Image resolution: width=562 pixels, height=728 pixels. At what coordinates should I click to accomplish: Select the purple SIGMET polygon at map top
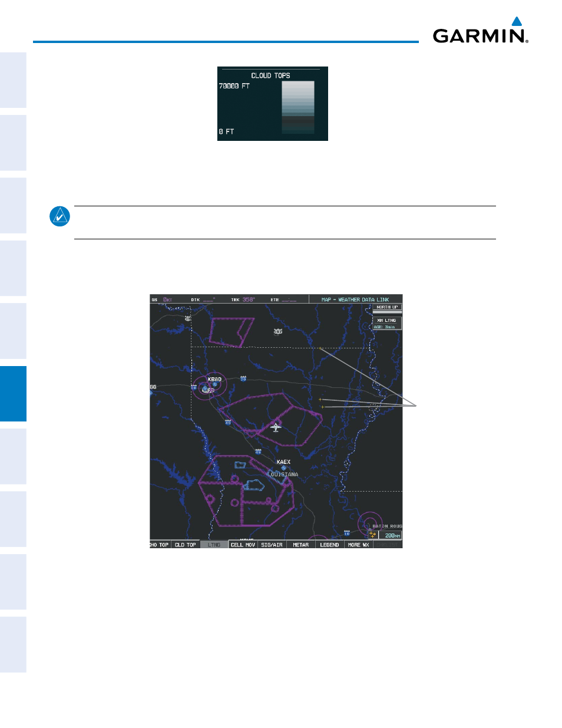pos(232,332)
